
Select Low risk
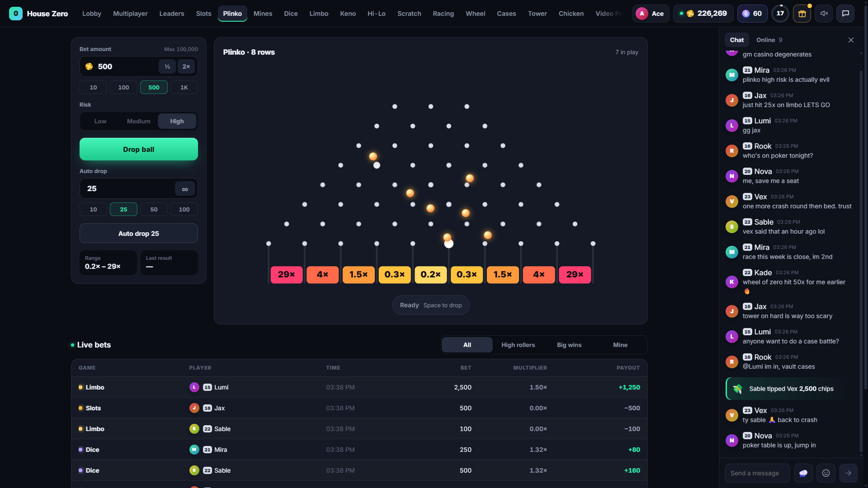(100, 121)
